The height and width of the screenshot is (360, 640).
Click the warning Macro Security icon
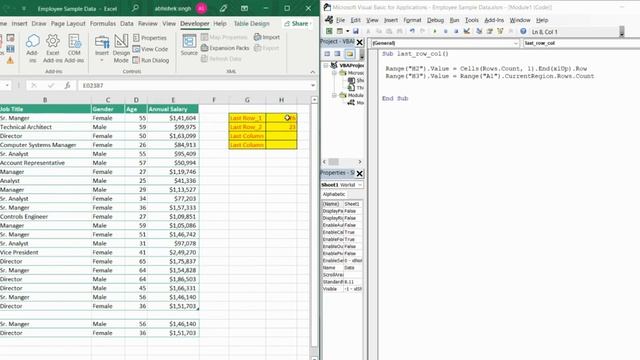(10, 60)
